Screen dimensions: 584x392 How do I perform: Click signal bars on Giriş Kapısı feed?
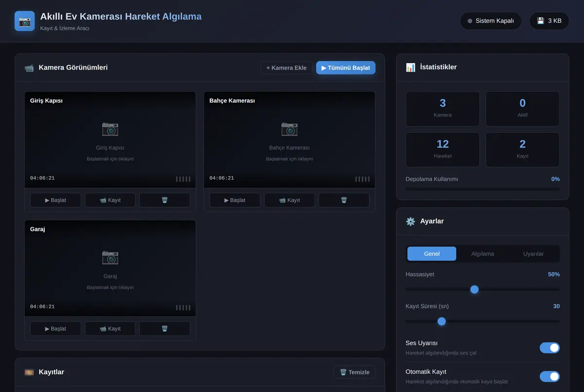(x=183, y=179)
